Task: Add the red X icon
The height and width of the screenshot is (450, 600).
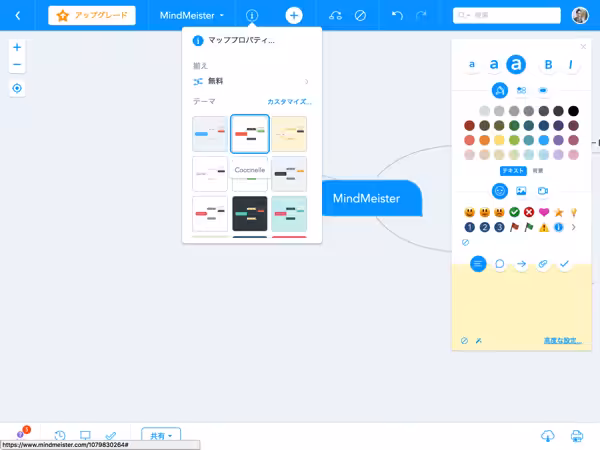Action: [529, 212]
